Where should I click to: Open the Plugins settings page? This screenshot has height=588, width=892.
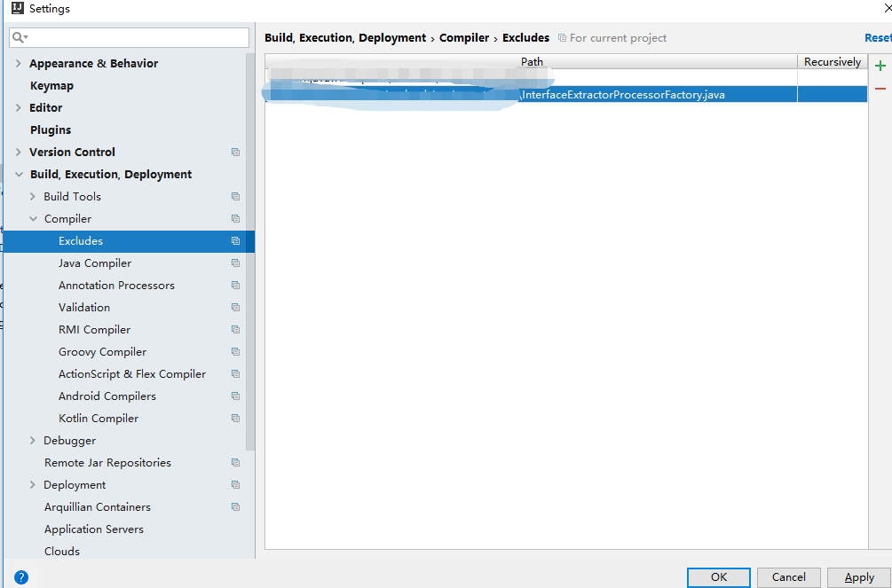tap(51, 130)
